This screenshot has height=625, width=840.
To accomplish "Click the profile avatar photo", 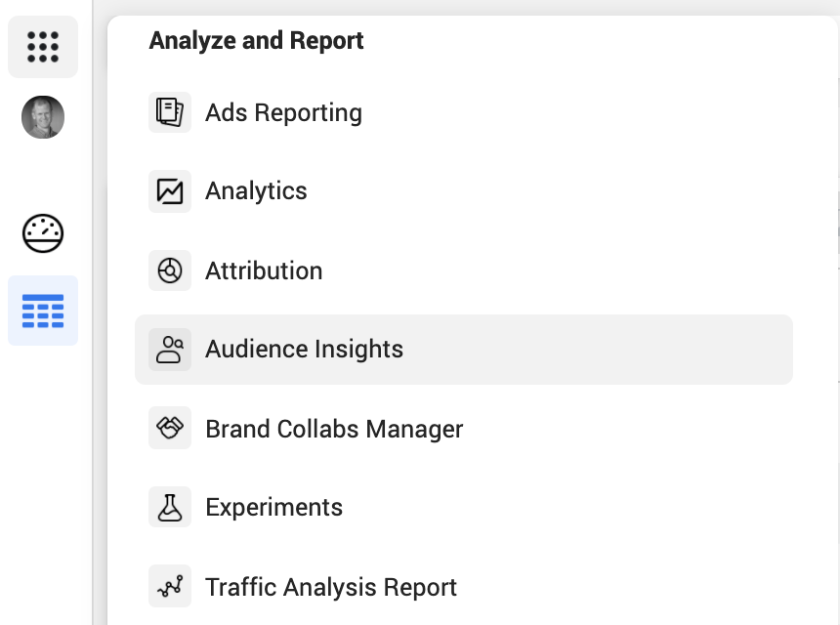I will coord(43,117).
